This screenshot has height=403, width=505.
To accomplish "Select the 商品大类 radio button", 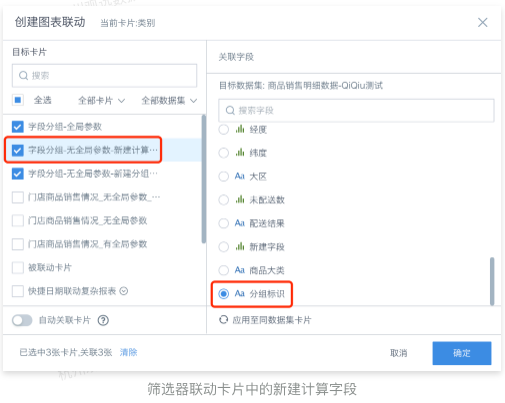I will click(x=224, y=270).
